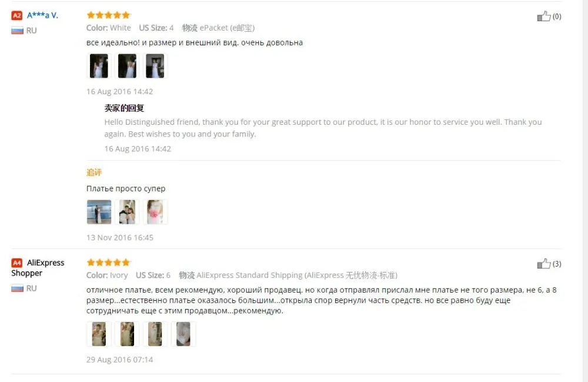Click thumbs-up icon on AliExpress Shopper review
Screen dimensions: 588x382
544,264
